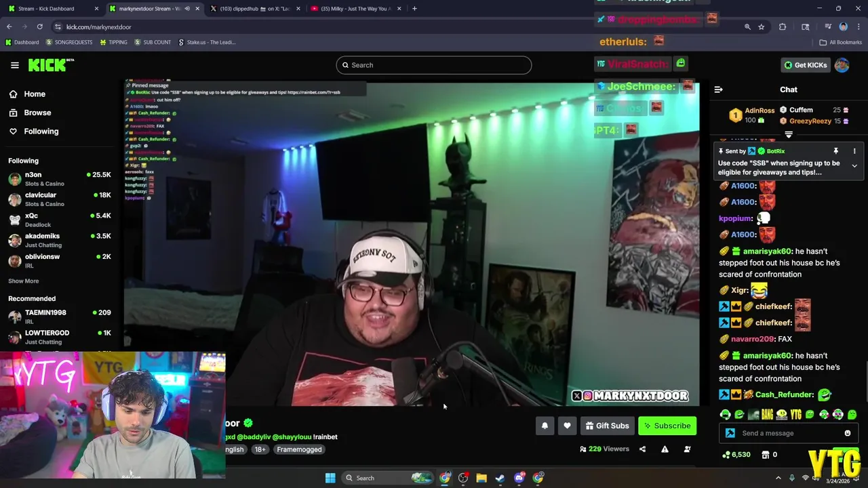Collapse the chat panel arrow icon

(x=718, y=89)
